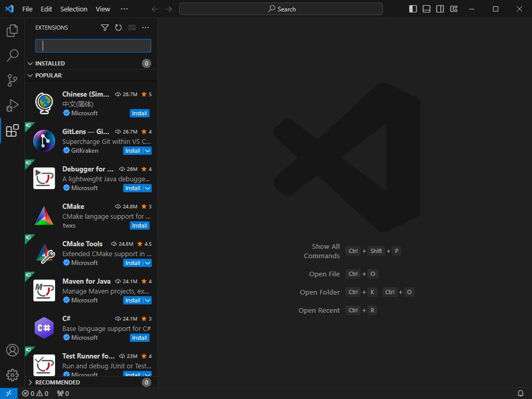Open the Test Runner for Java icon
The width and height of the screenshot is (532, 399).
(44, 365)
